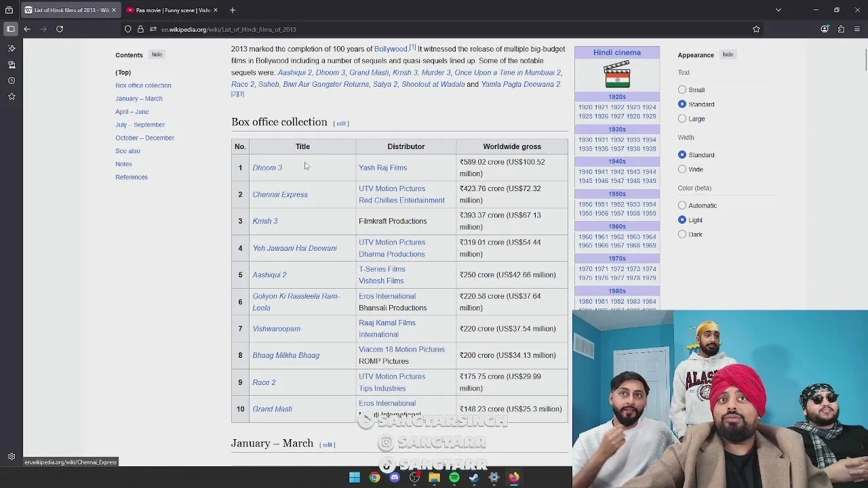Select Automatic color mode radio button

click(682, 205)
